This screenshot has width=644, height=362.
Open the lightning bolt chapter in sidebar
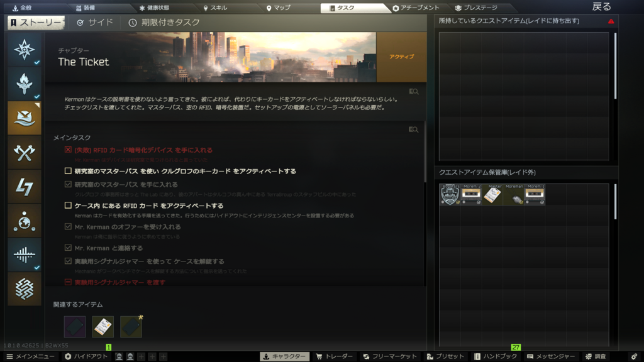pyautogui.click(x=24, y=186)
